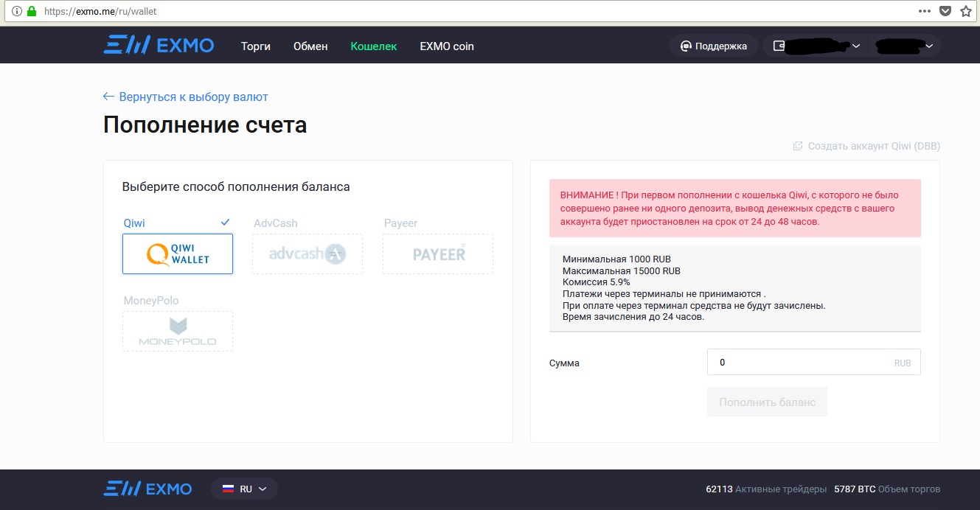Click the EXMO logo in the header
The width and height of the screenshot is (980, 510).
click(159, 46)
